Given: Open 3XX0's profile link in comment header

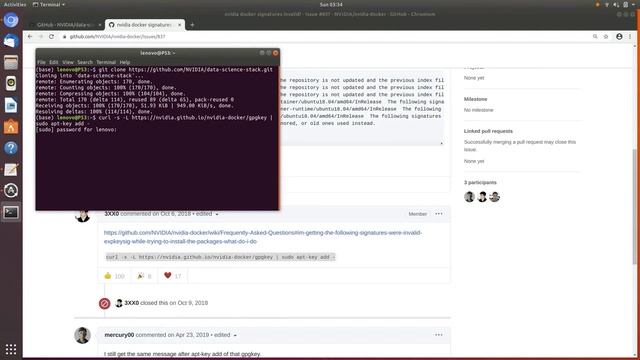Looking at the screenshot, I should [111, 214].
